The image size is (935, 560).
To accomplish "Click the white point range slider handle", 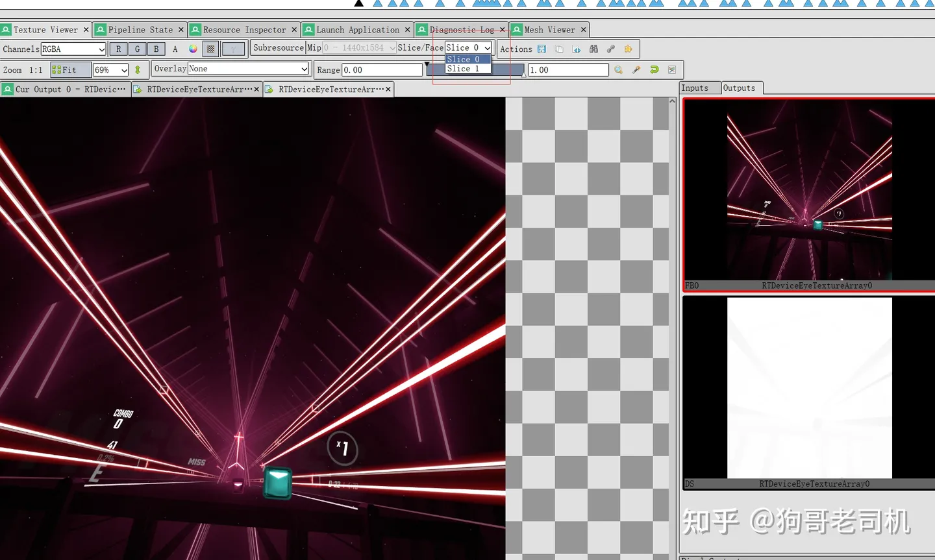I will [x=523, y=74].
